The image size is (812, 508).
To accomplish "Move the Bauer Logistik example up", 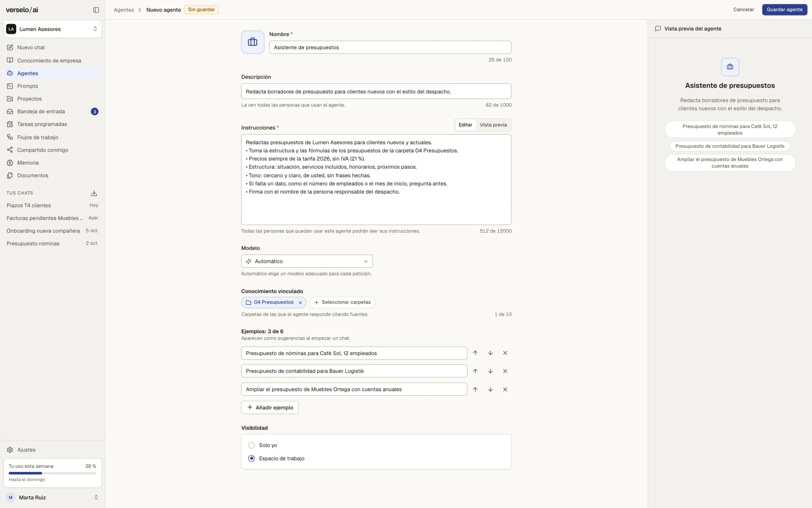I will [x=475, y=371].
